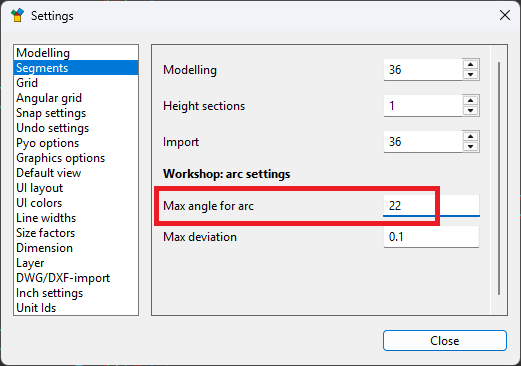Increase the Import segments value
The height and width of the screenshot is (366, 521).
(470, 137)
